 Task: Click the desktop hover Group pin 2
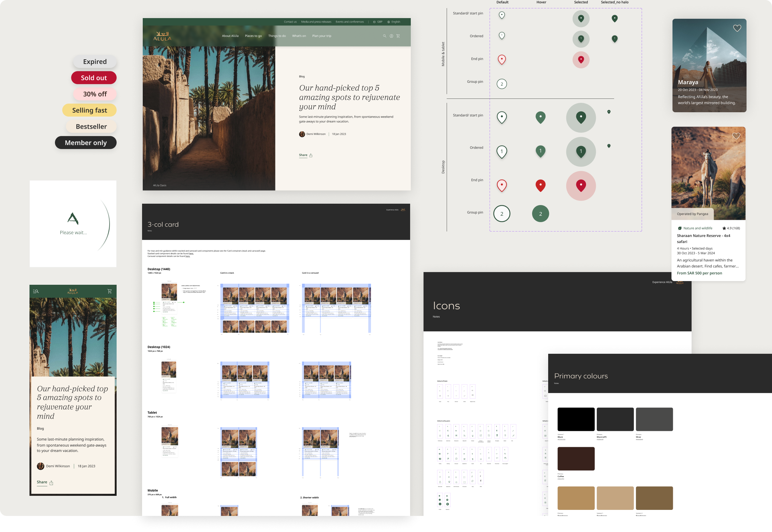tap(540, 214)
